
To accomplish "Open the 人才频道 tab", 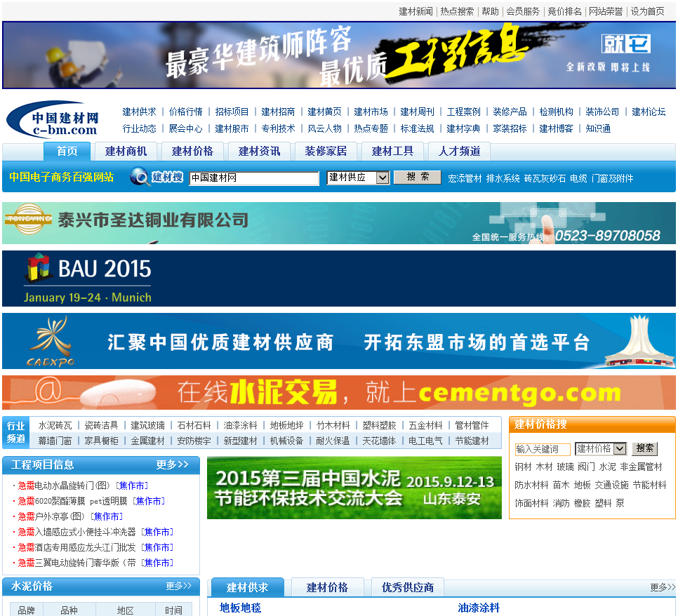I will (x=459, y=152).
